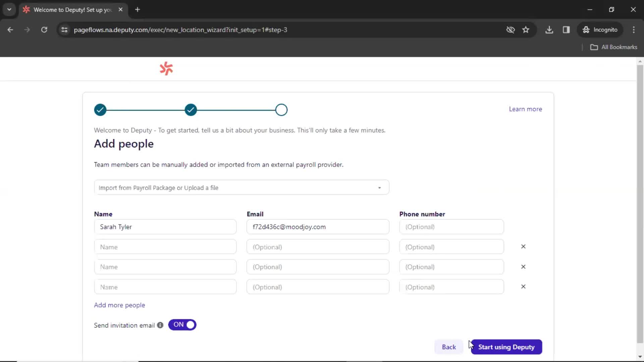Select the Name field for Sarah Tyler
Viewport: 644px width, 362px height.
click(x=165, y=227)
